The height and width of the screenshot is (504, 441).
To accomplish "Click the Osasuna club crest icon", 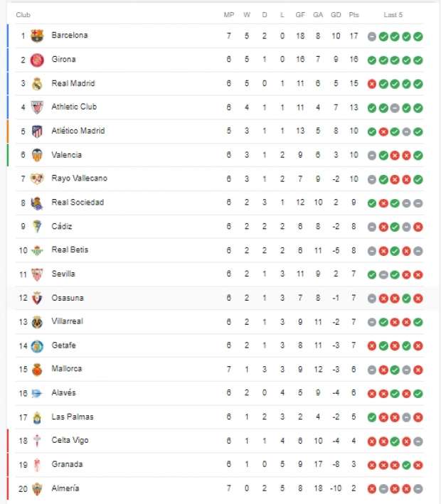I will (37, 299).
